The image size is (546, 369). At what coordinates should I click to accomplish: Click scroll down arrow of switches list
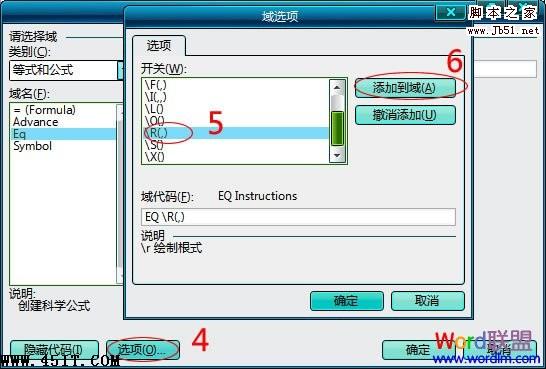click(337, 155)
